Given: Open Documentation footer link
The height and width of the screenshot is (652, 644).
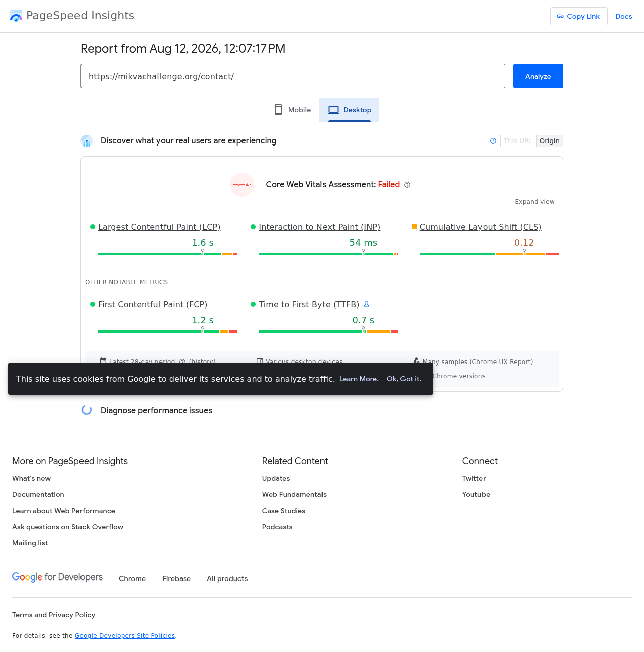Looking at the screenshot, I should point(38,495).
